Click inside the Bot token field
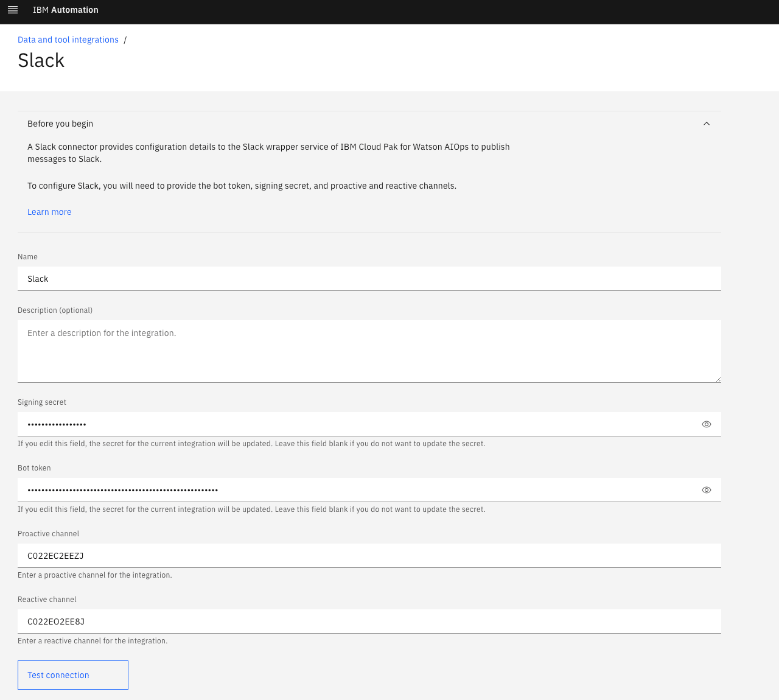The height and width of the screenshot is (700, 779). pos(359,490)
